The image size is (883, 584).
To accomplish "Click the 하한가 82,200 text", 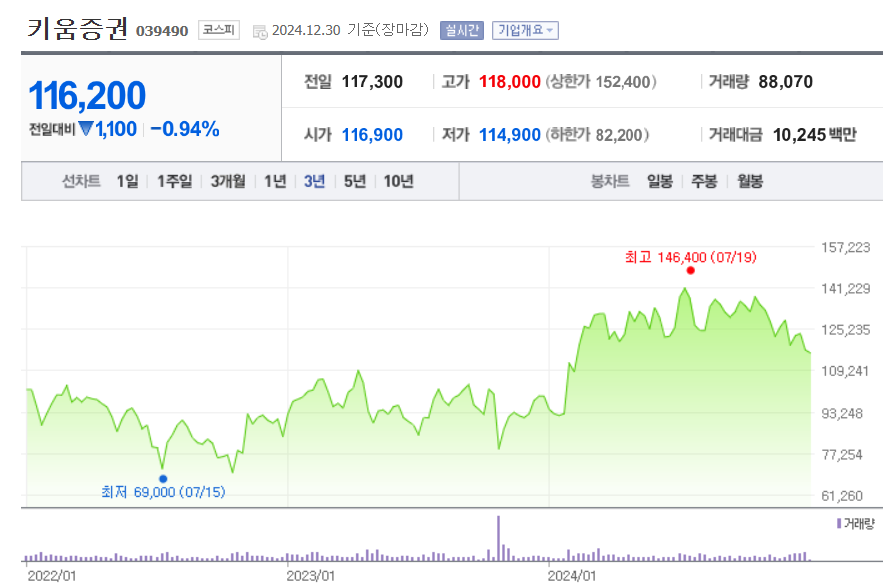I will pyautogui.click(x=597, y=135).
